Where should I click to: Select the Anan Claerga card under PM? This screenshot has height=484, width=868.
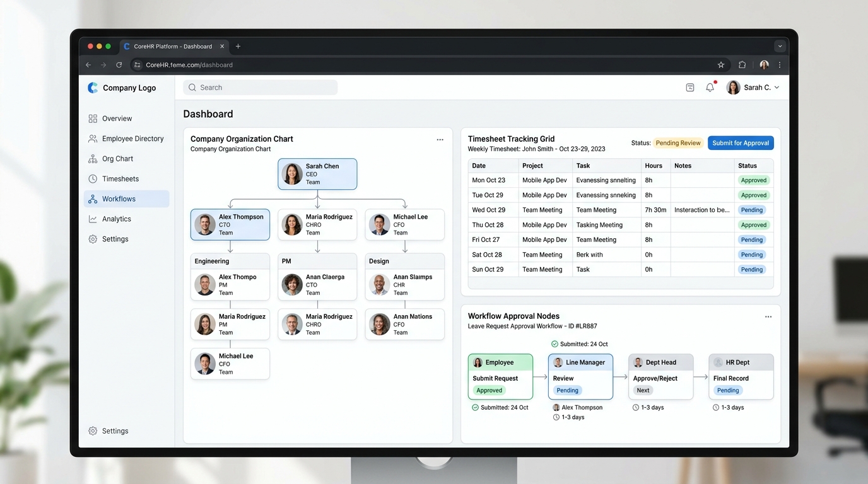(x=317, y=285)
